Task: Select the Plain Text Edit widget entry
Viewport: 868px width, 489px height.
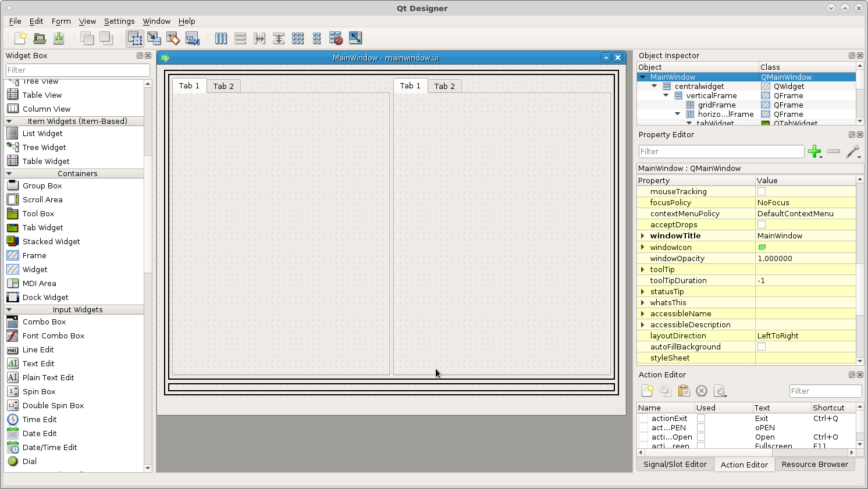Action: click(48, 377)
